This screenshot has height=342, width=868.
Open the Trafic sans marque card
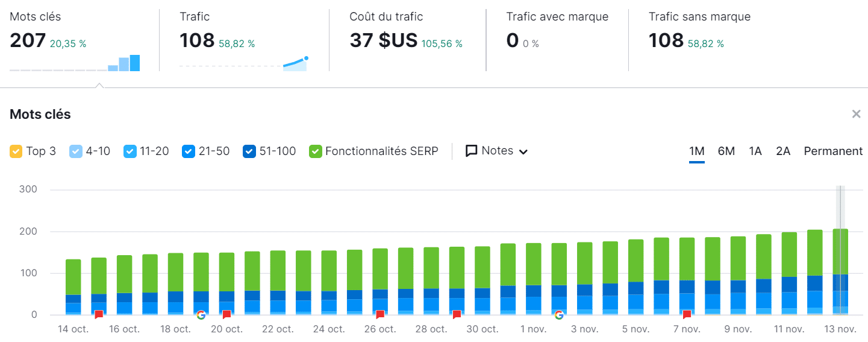point(747,40)
